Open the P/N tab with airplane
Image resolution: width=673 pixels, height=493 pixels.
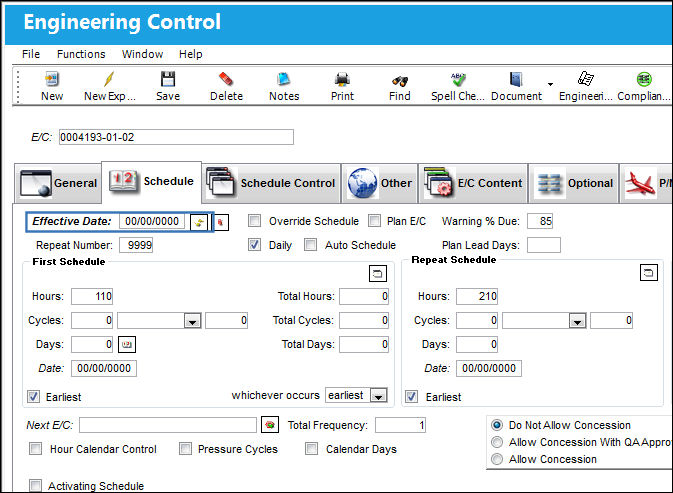(x=646, y=183)
